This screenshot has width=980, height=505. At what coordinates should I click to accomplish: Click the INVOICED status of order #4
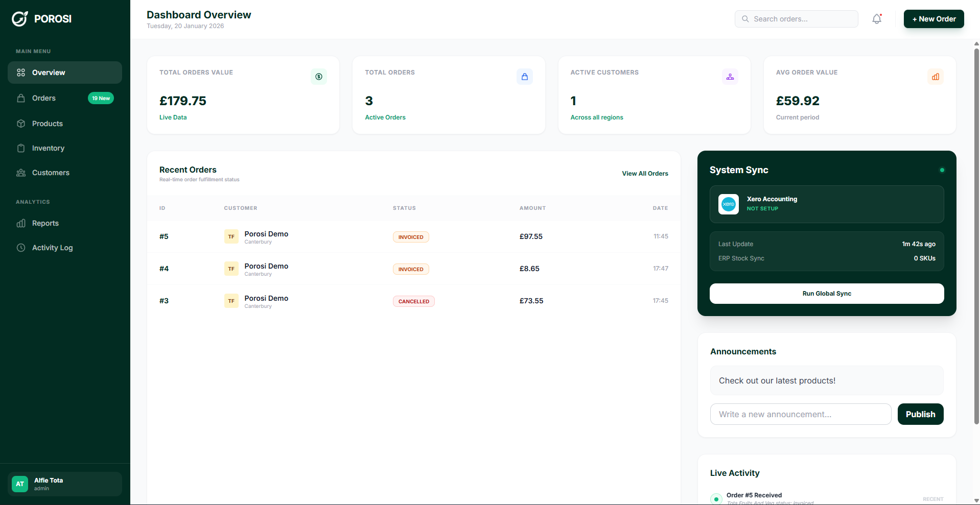411,269
